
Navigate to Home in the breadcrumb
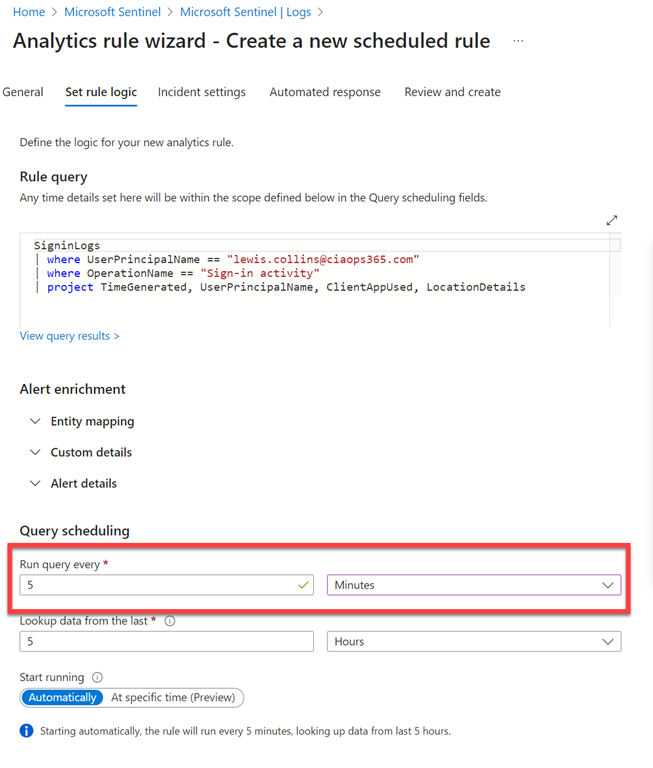pyautogui.click(x=29, y=12)
